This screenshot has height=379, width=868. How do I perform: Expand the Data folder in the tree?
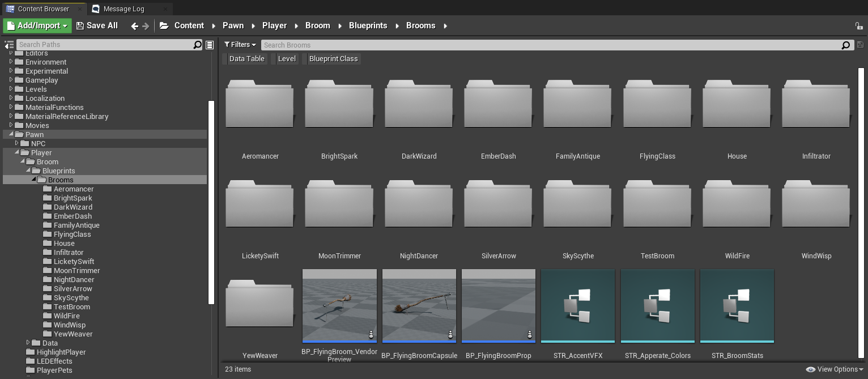pyautogui.click(x=28, y=343)
